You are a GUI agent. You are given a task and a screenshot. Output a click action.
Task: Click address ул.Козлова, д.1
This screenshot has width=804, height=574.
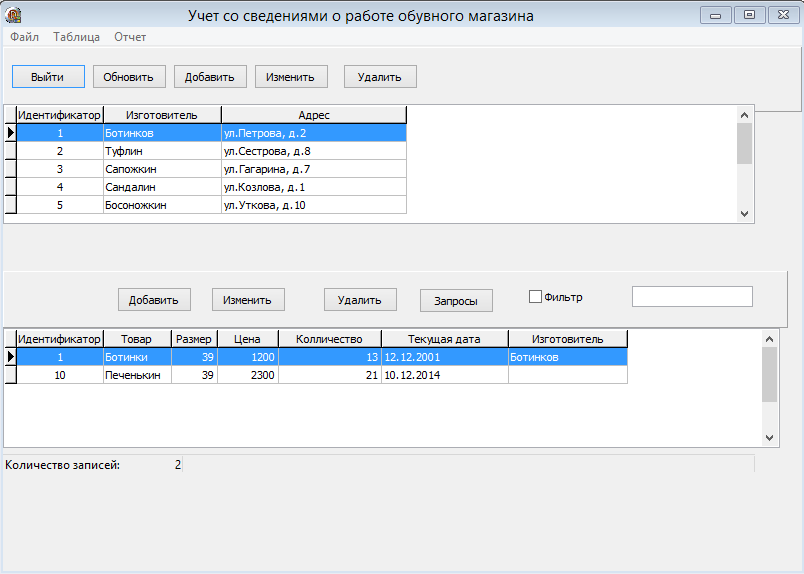pos(314,187)
